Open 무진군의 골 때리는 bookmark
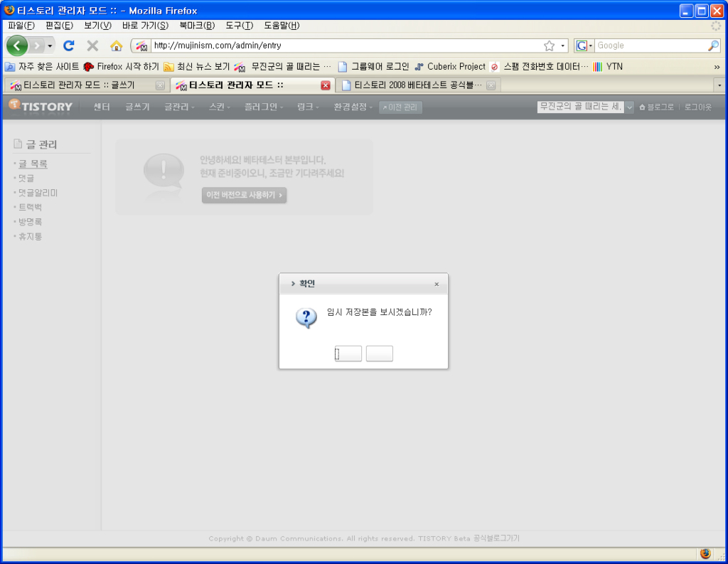The image size is (728, 564). click(283, 67)
